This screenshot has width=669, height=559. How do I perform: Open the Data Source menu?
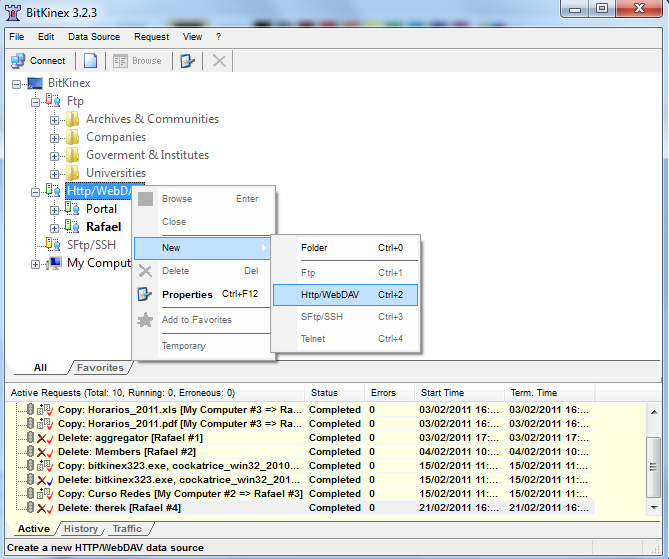[x=94, y=37]
